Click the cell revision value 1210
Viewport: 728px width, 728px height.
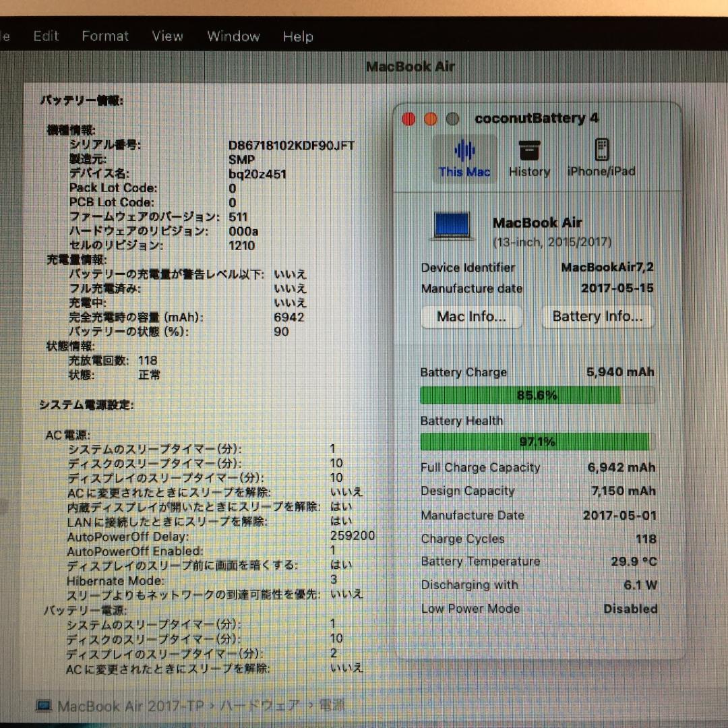tap(241, 245)
